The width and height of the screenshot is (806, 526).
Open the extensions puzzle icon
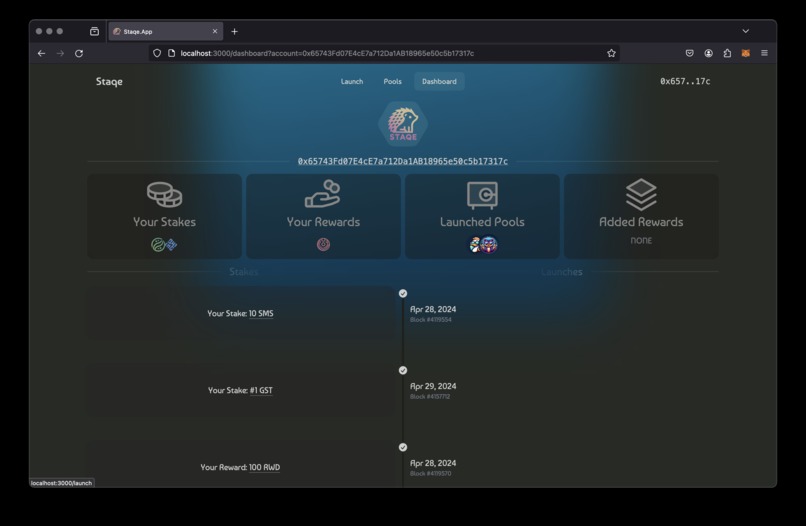point(727,53)
